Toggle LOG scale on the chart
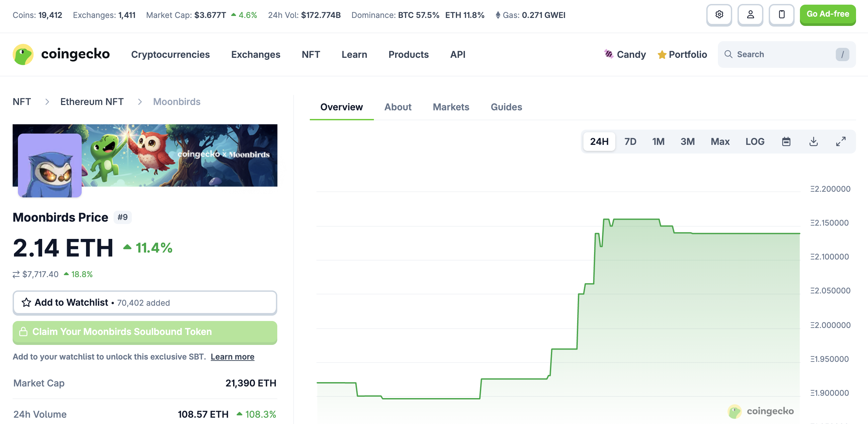 (755, 141)
